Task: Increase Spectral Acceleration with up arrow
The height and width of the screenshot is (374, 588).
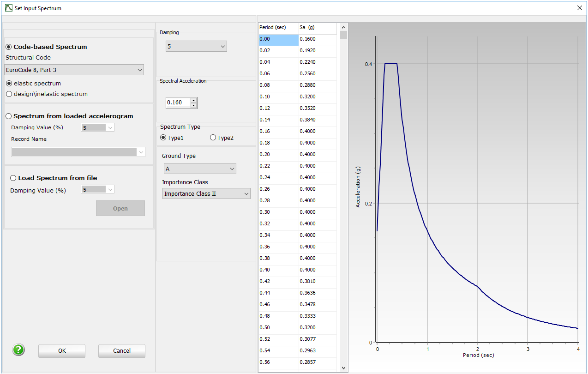Action: click(194, 100)
